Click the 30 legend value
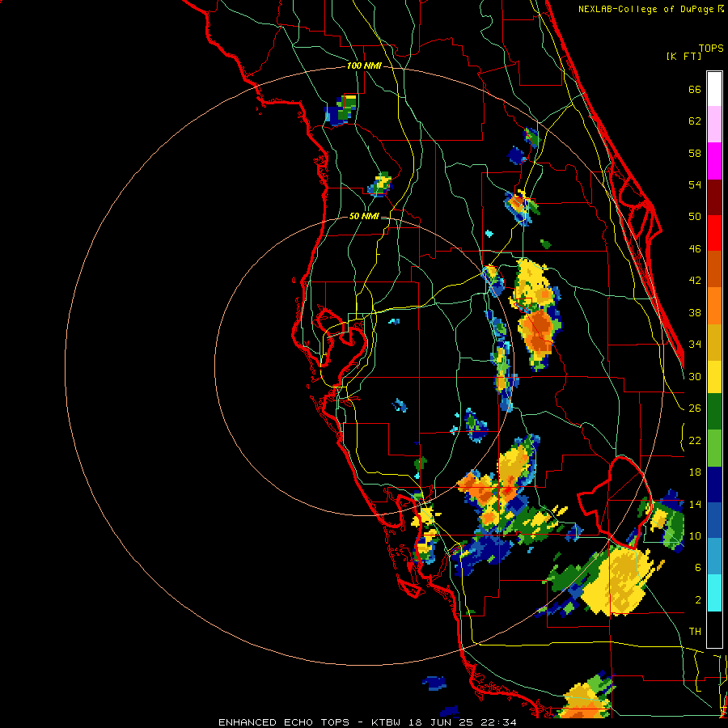The height and width of the screenshot is (728, 728). [695, 376]
